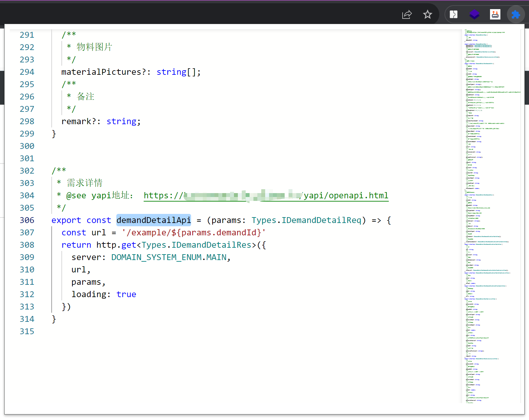Open the download tray extension icon
Screen dimensions: 529x420
tap(495, 15)
